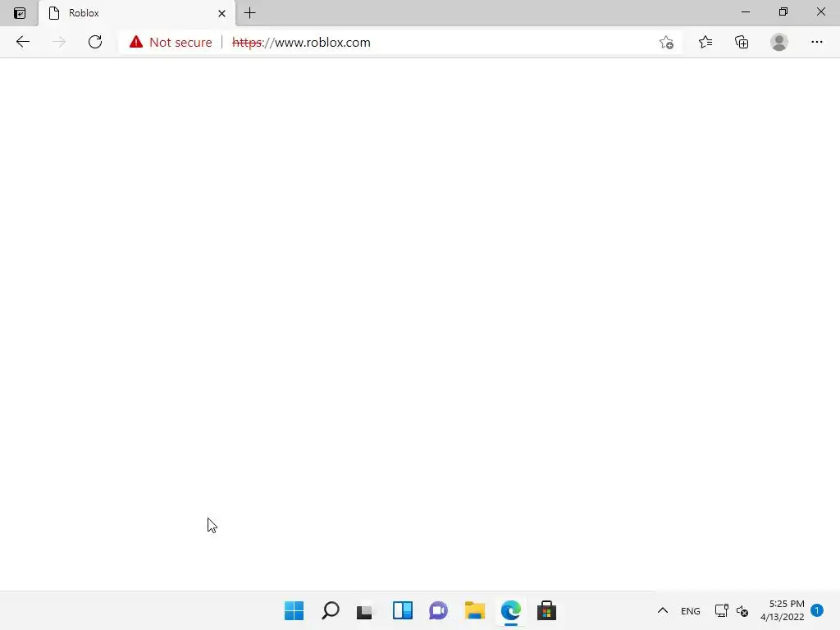Go forward to next page
Viewport: 840px width, 630px height.
59,42
